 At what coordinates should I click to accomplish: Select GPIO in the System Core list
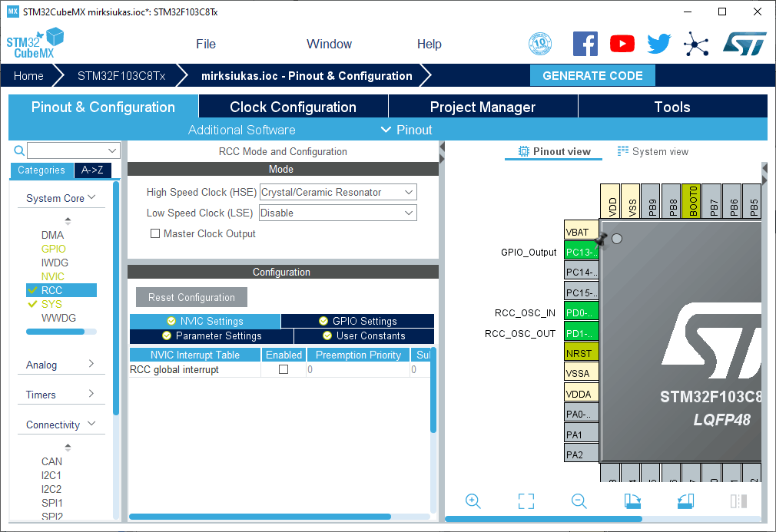coord(54,249)
